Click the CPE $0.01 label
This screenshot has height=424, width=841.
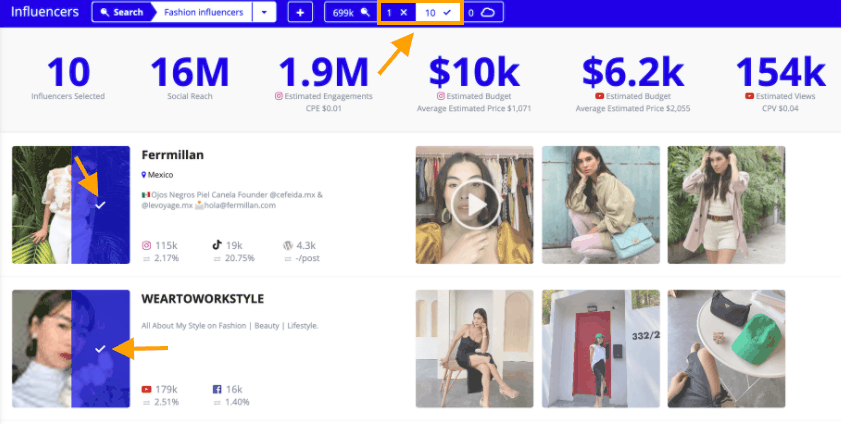coord(324,108)
